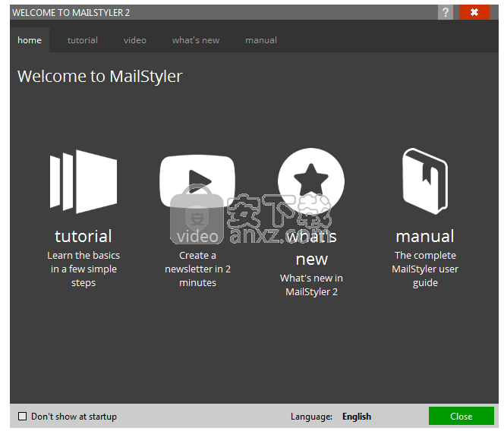Click the green Close button

point(461,417)
